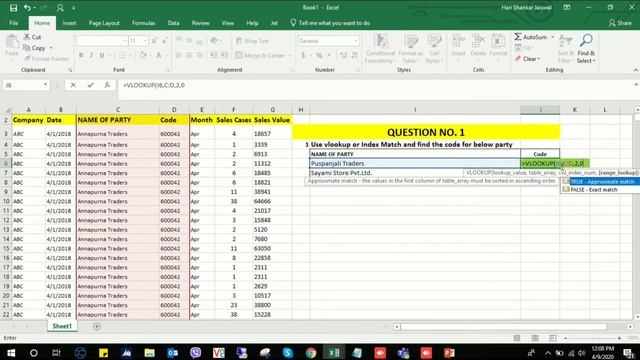The image size is (640, 360).
Task: Switch to the Insert tab
Action: pos(69,23)
